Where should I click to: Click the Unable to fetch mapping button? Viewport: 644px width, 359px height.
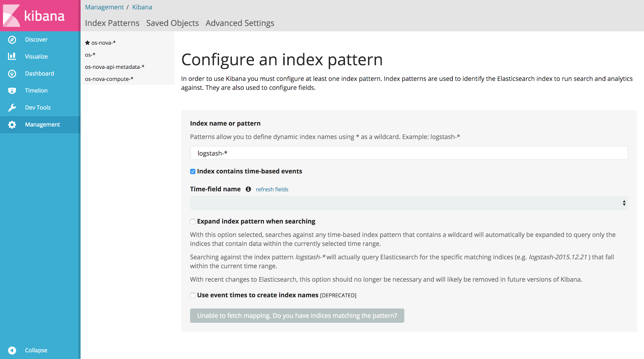297,316
